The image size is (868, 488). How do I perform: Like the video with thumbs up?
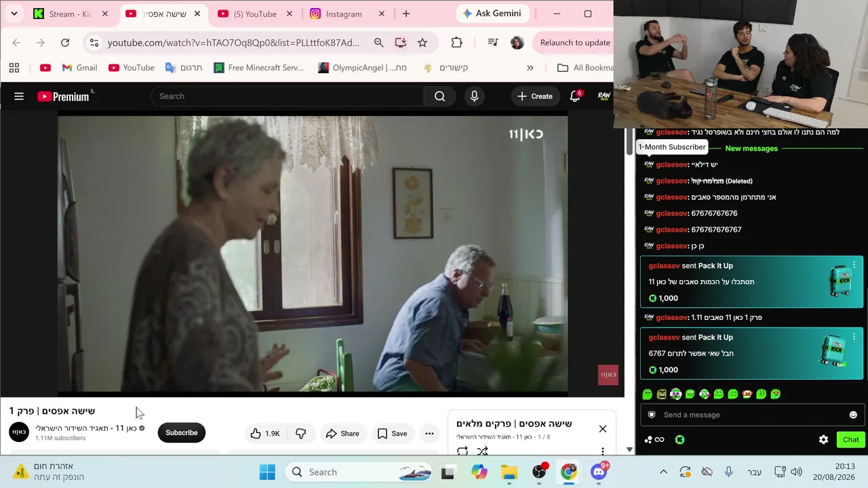264,434
